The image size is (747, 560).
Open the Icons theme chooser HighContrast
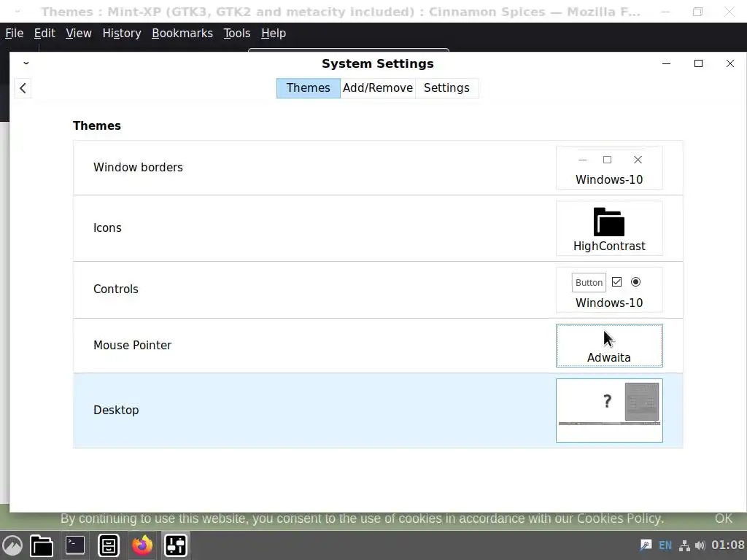[x=609, y=228]
